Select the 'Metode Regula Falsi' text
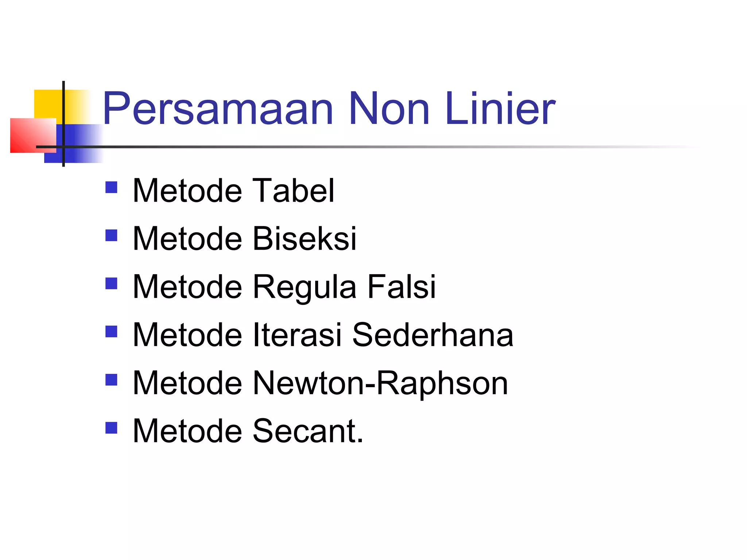 (284, 287)
